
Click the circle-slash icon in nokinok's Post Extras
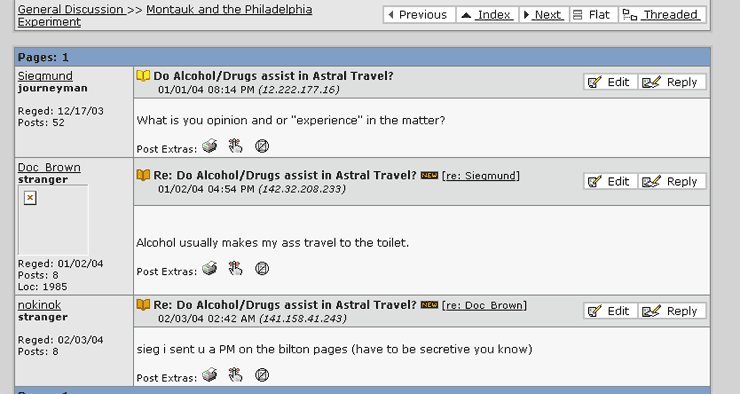coord(262,376)
